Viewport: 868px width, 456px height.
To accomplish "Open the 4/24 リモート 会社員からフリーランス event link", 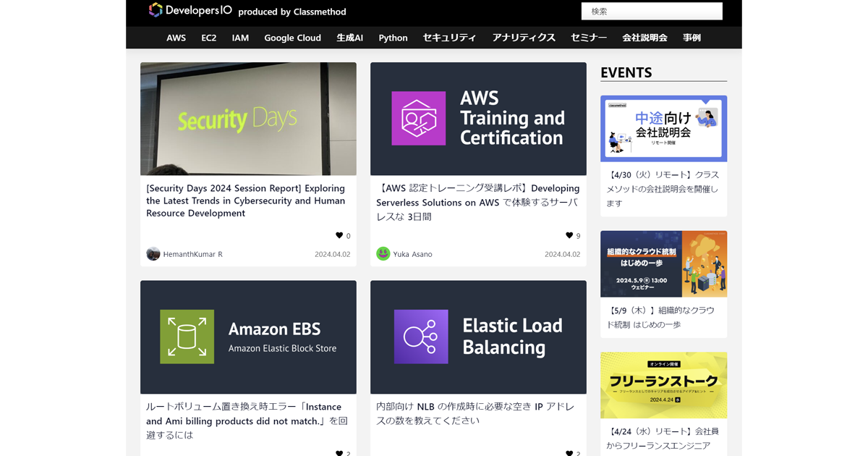I will pyautogui.click(x=663, y=439).
